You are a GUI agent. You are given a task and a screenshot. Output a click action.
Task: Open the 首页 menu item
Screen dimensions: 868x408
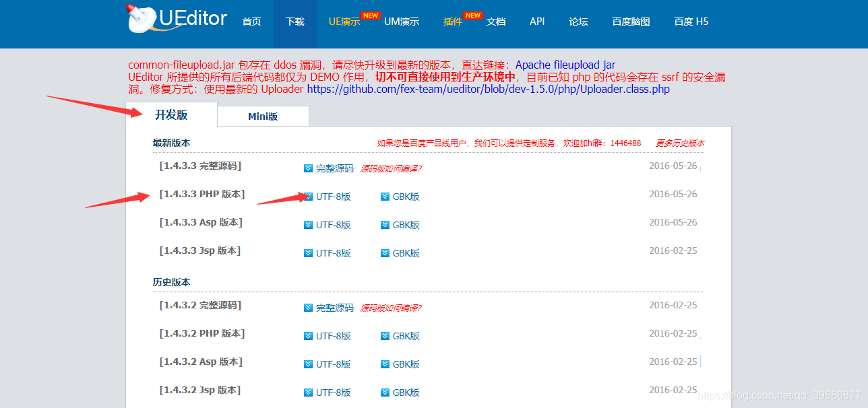tap(251, 21)
